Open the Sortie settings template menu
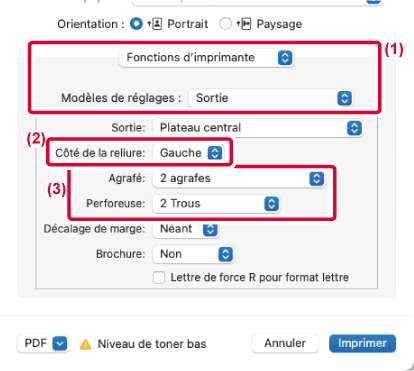 (271, 98)
